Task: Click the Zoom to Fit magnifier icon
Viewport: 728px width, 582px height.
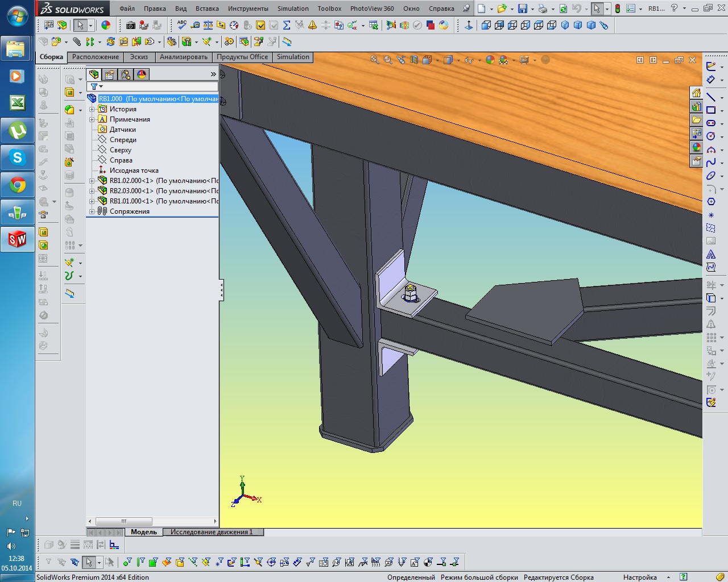Action: (375, 60)
